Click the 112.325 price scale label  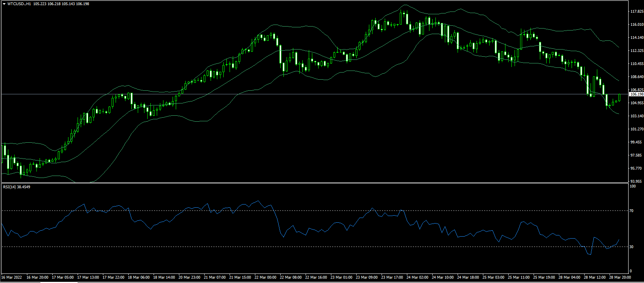coord(636,51)
